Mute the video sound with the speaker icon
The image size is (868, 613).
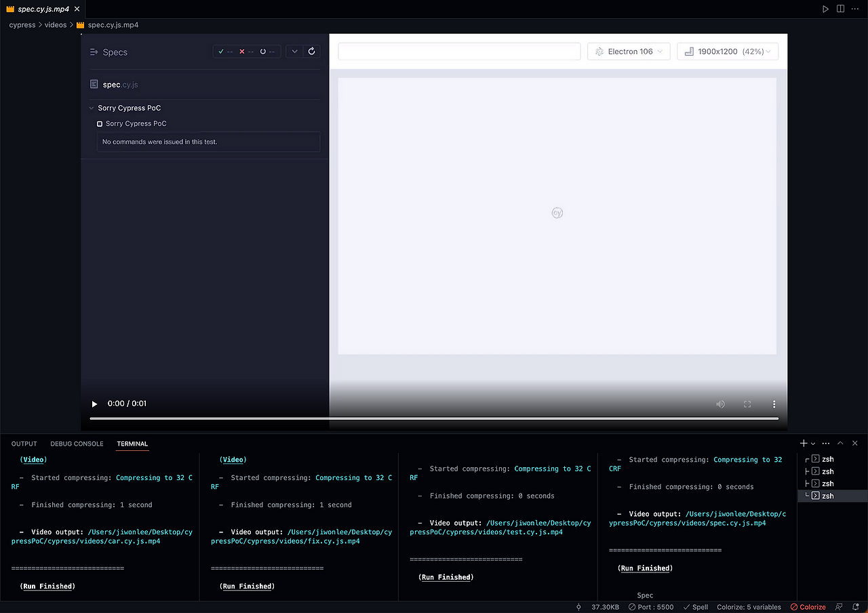pyautogui.click(x=720, y=404)
